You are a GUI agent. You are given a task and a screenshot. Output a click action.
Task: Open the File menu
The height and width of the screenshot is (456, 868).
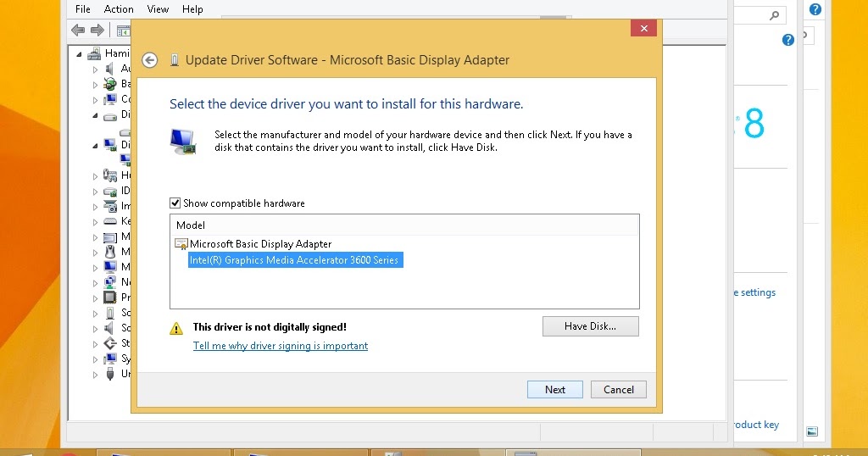tap(82, 8)
